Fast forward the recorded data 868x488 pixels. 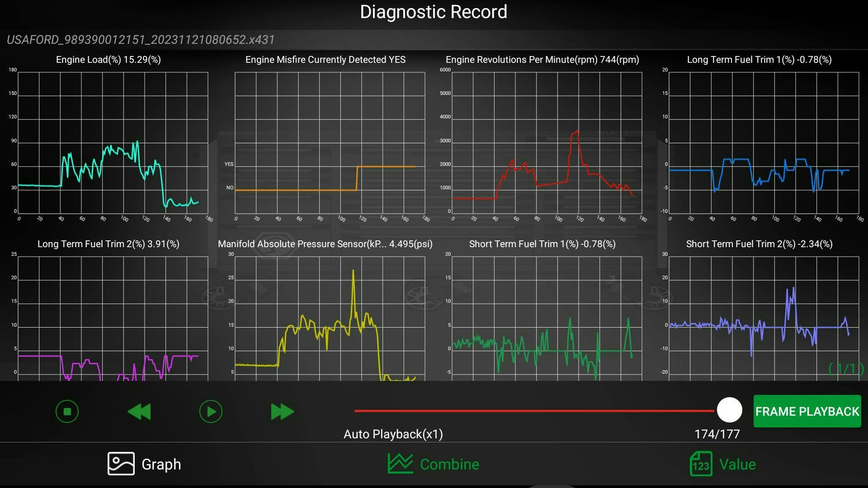(282, 411)
